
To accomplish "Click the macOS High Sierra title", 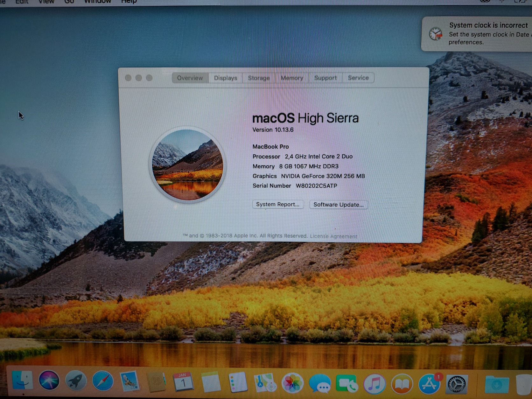I will pyautogui.click(x=305, y=118).
